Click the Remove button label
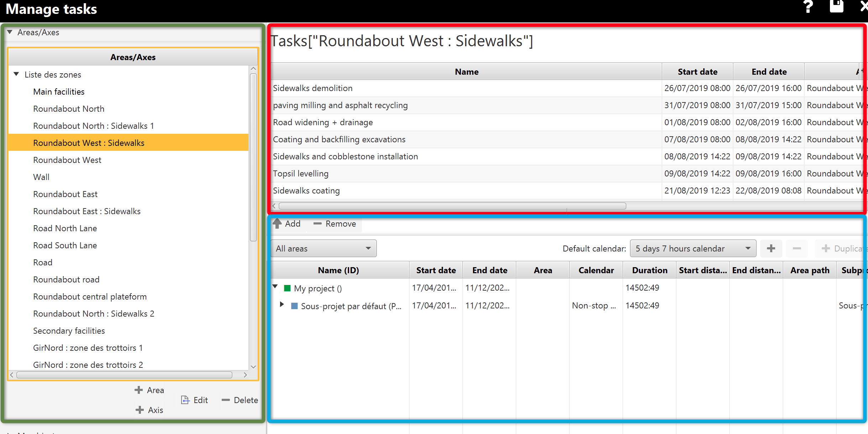Viewport: 868px width, 434px height. coord(341,224)
